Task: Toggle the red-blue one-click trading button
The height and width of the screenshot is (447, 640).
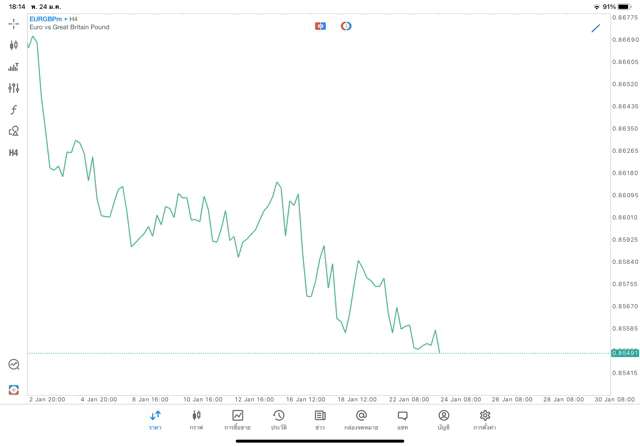Action: [x=320, y=26]
